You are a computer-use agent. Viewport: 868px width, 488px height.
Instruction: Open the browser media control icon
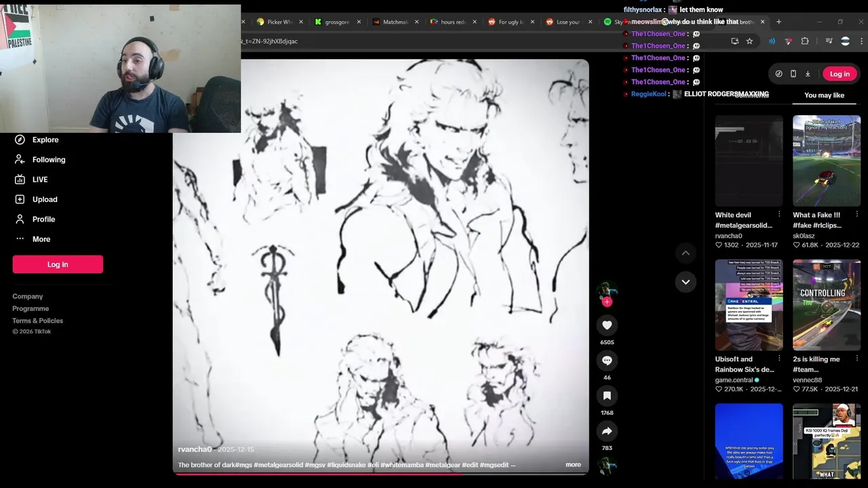tap(829, 41)
